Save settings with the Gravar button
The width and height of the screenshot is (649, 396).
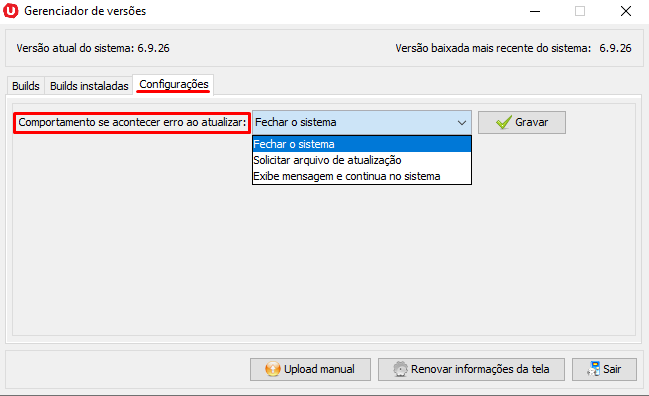click(x=522, y=122)
